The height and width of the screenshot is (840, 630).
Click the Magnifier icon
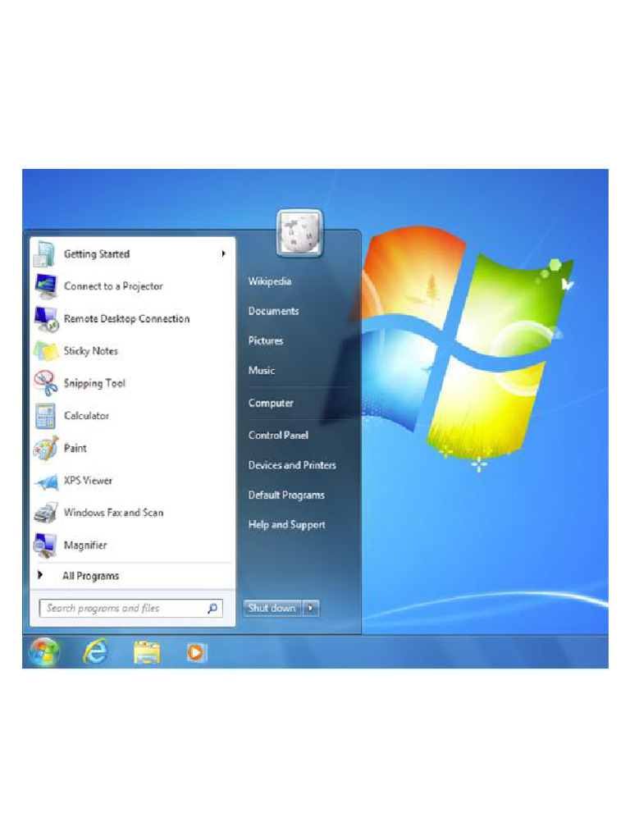(x=45, y=546)
